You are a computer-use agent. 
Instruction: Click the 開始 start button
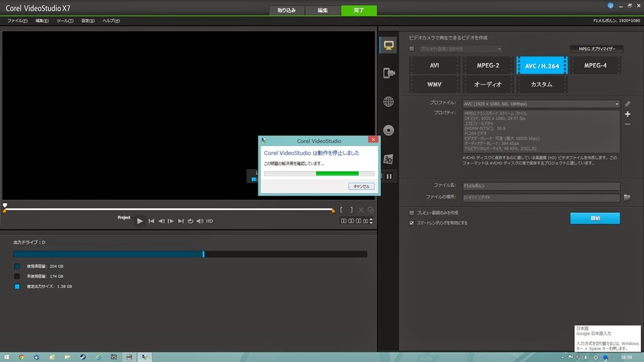(x=595, y=218)
